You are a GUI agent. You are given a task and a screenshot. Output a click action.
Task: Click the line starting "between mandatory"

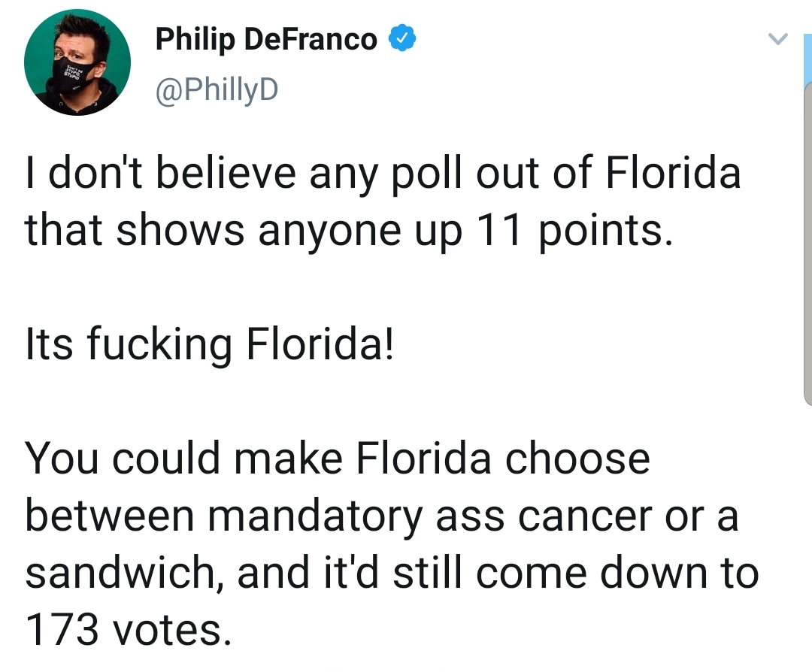click(x=381, y=515)
